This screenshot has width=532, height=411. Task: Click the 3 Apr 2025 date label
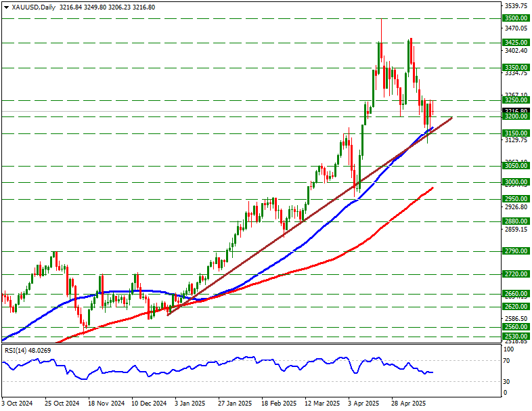(362, 403)
